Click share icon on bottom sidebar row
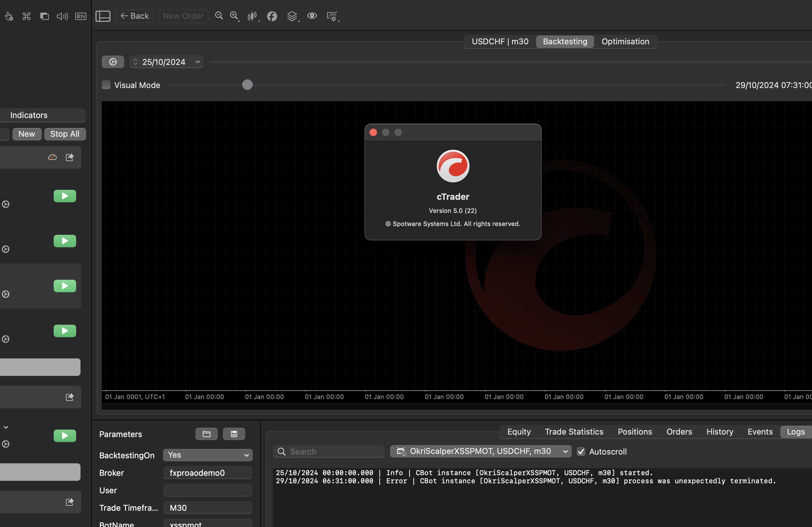 pos(70,502)
